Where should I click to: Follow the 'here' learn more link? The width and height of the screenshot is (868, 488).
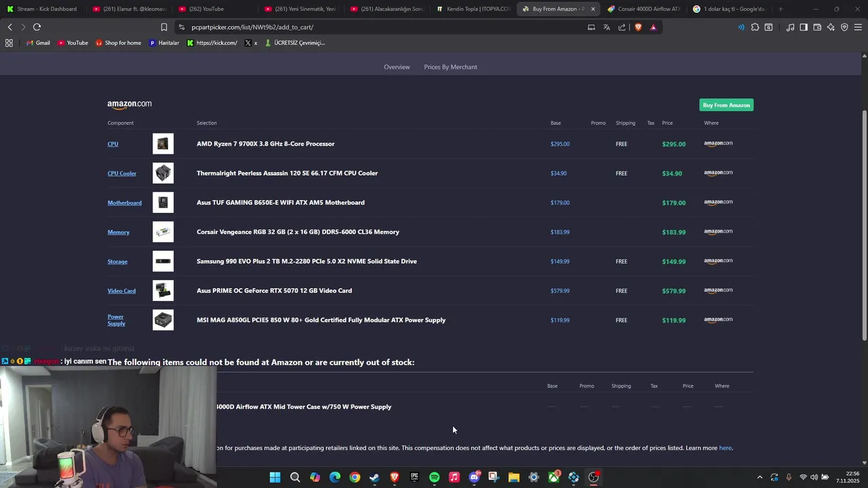(726, 448)
